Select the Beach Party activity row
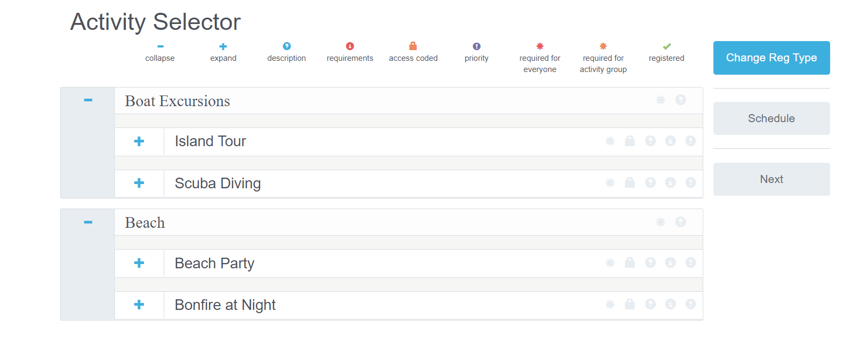 point(214,263)
